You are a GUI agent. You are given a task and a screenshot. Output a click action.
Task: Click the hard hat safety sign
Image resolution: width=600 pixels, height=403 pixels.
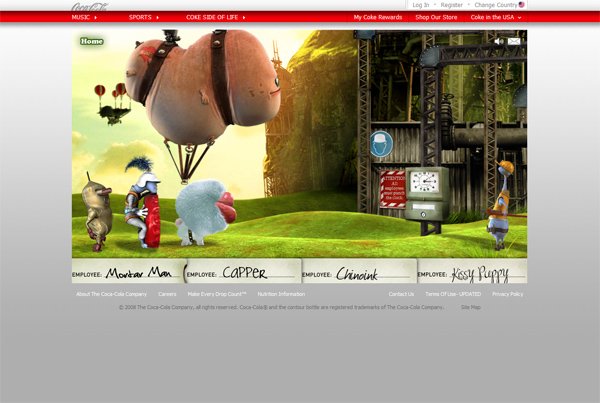click(x=381, y=144)
